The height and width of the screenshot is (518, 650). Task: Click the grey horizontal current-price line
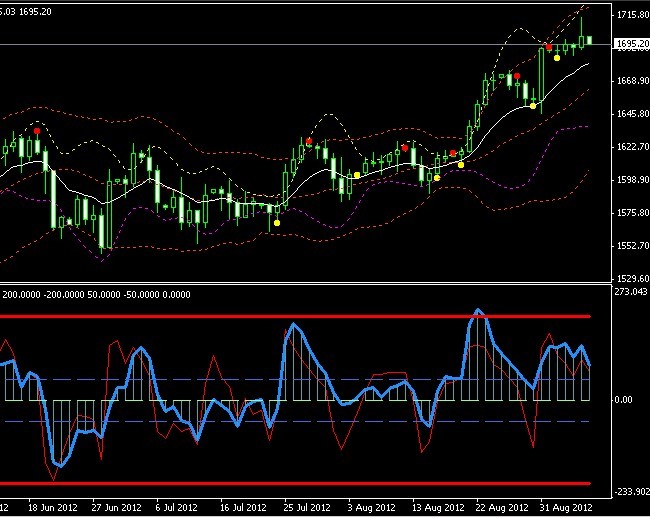point(306,44)
